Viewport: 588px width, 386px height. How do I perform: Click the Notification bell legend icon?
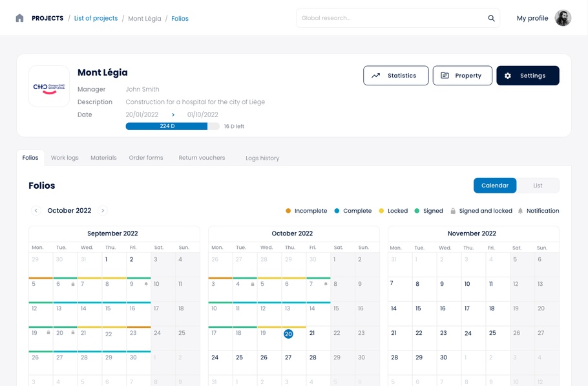click(x=520, y=211)
